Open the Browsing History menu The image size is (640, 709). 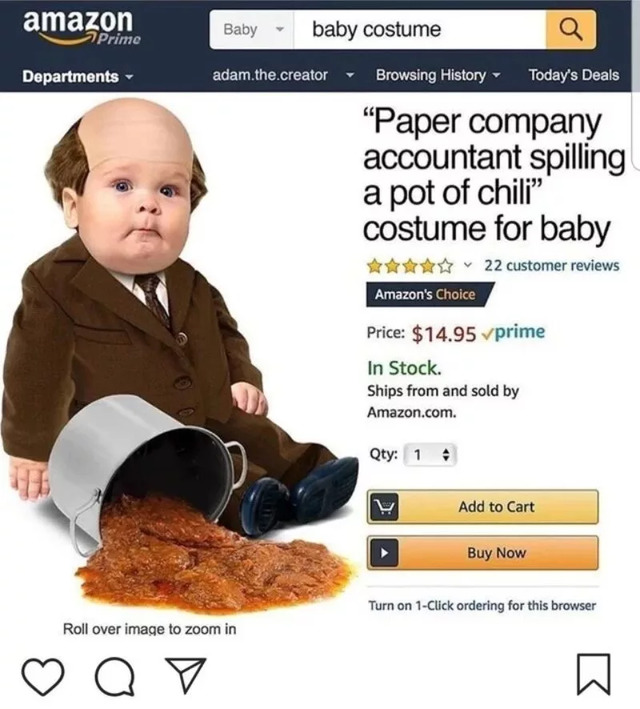point(438,75)
